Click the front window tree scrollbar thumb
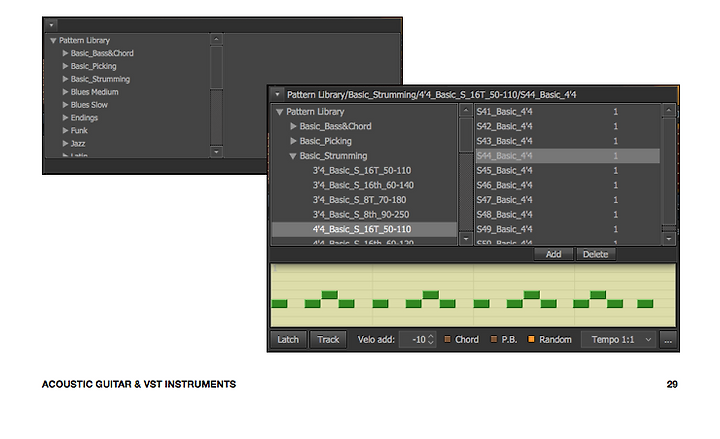Screen dimensions: 720x439 [x=466, y=135]
